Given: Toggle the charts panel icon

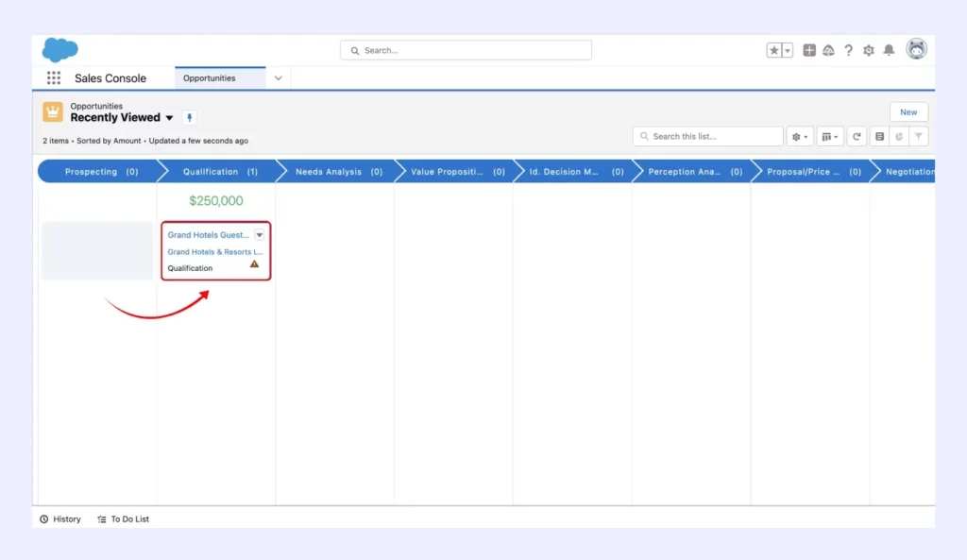Looking at the screenshot, I should coord(899,137).
